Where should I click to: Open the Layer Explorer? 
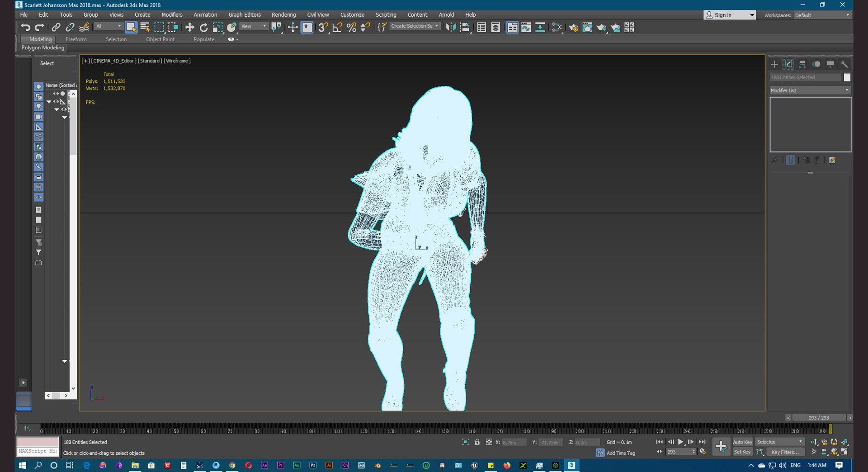pyautogui.click(x=495, y=28)
